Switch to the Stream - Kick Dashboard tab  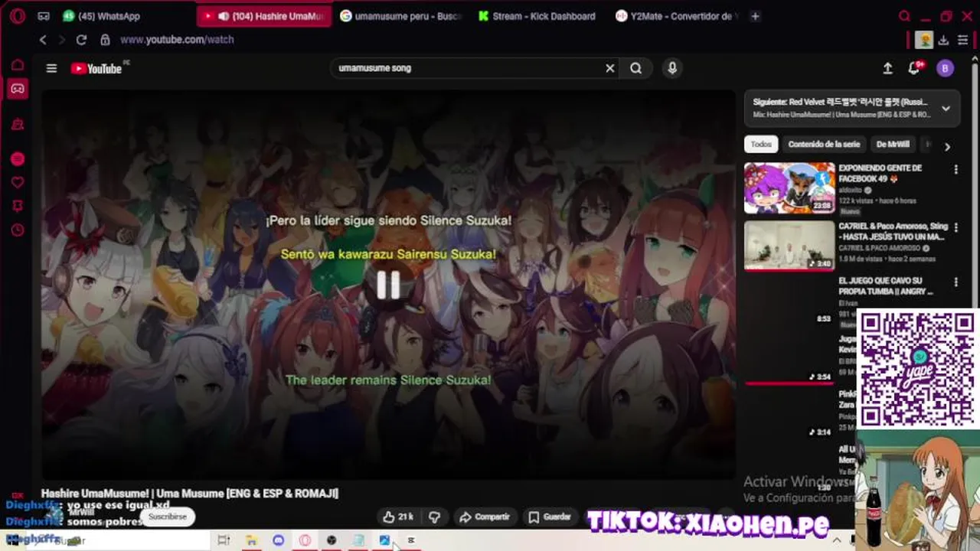pyautogui.click(x=536, y=16)
